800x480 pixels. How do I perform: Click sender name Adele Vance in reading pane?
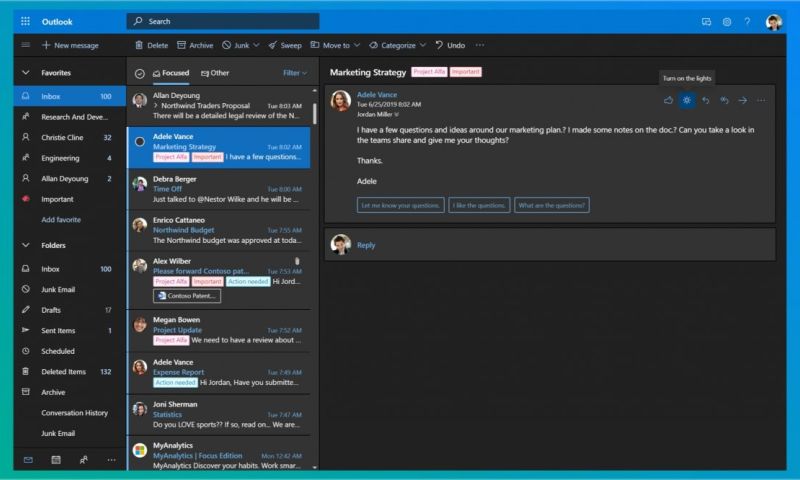[377, 94]
